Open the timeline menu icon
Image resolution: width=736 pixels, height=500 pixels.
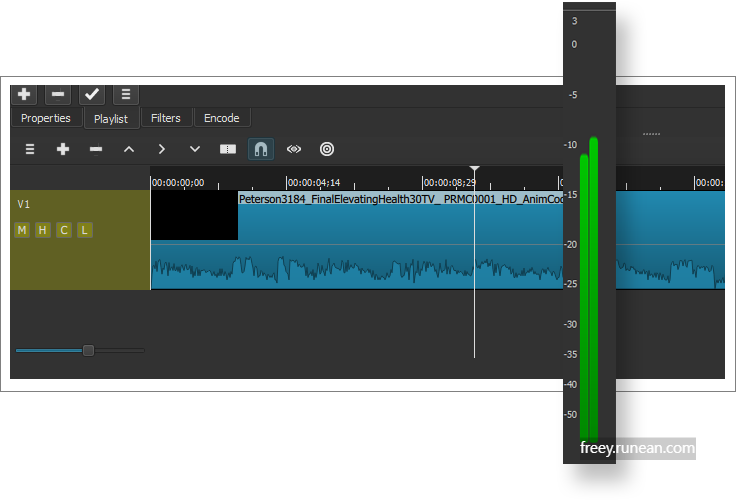point(30,149)
